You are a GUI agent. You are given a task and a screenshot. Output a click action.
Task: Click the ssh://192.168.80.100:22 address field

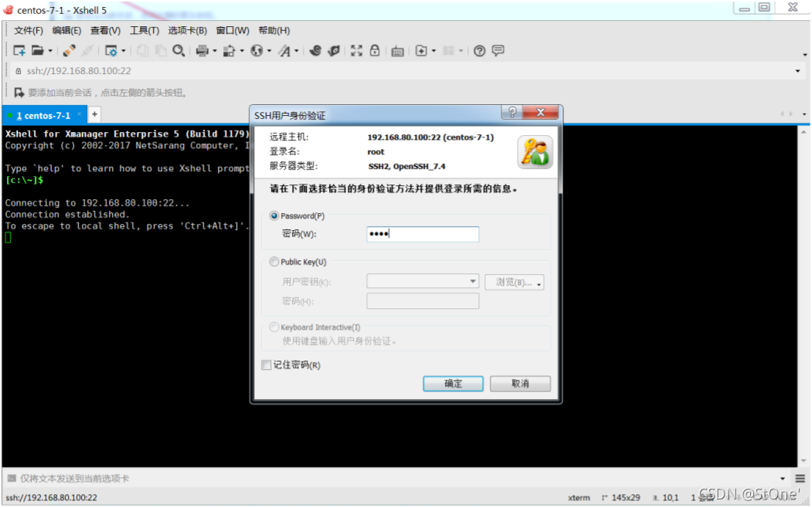tap(406, 71)
